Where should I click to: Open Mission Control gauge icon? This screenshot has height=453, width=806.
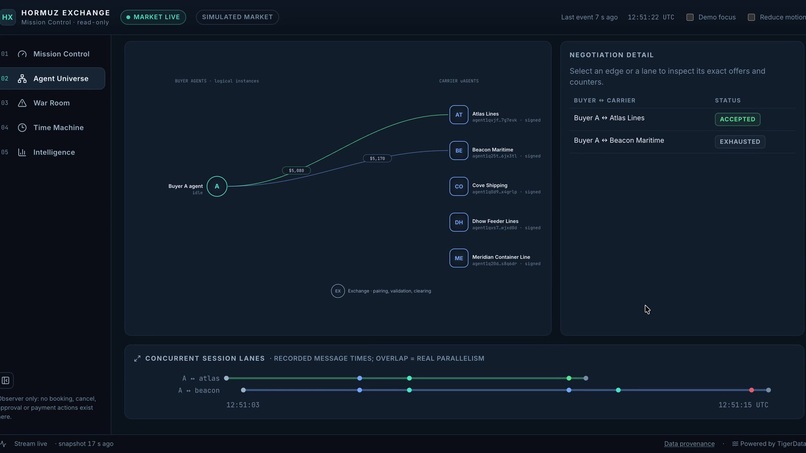coord(22,54)
